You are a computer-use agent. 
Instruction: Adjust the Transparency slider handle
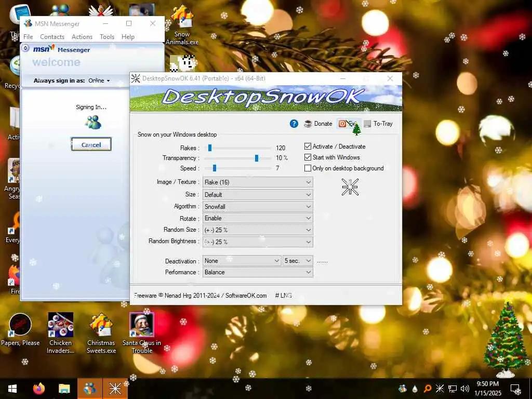click(257, 158)
